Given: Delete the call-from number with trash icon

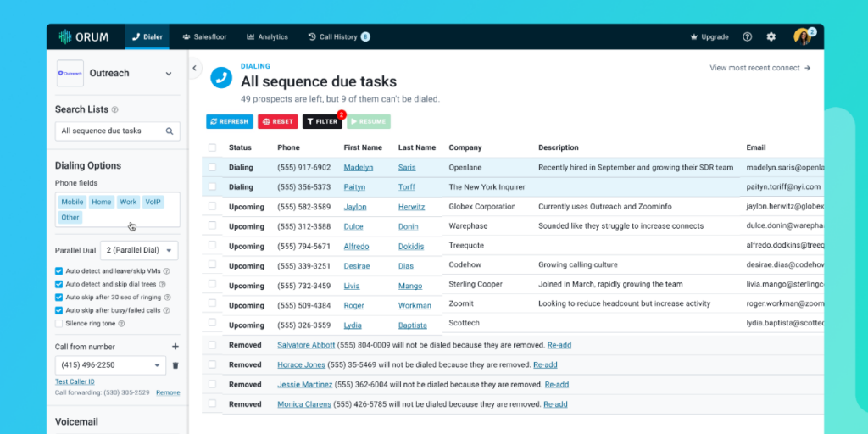Looking at the screenshot, I should click(x=175, y=365).
